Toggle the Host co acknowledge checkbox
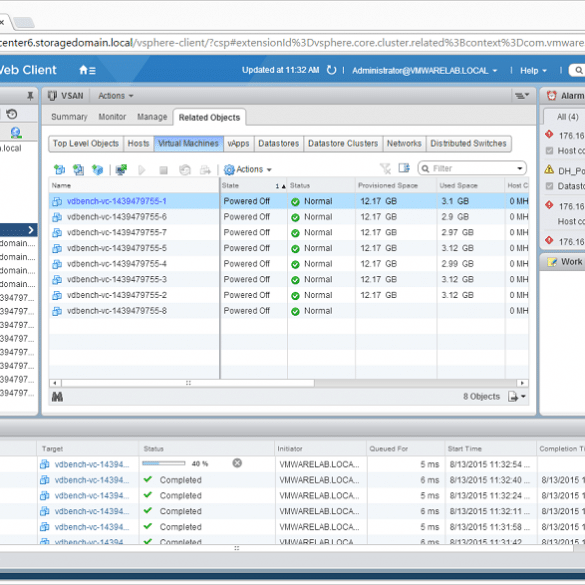 (x=549, y=151)
